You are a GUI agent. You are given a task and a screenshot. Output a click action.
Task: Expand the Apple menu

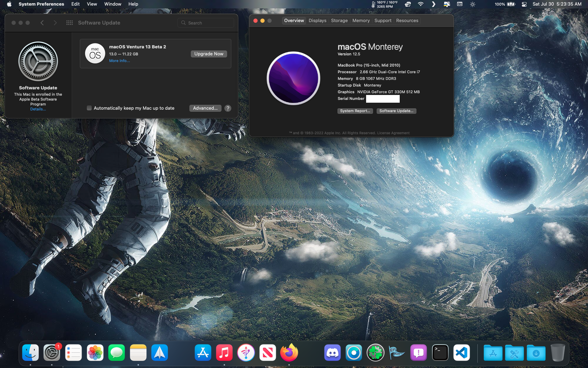(9, 4)
